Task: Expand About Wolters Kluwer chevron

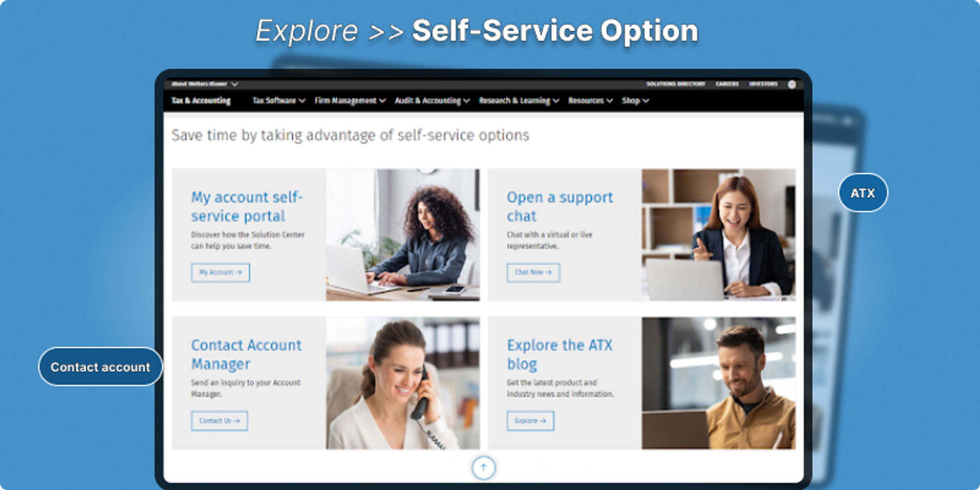Action: [x=234, y=84]
